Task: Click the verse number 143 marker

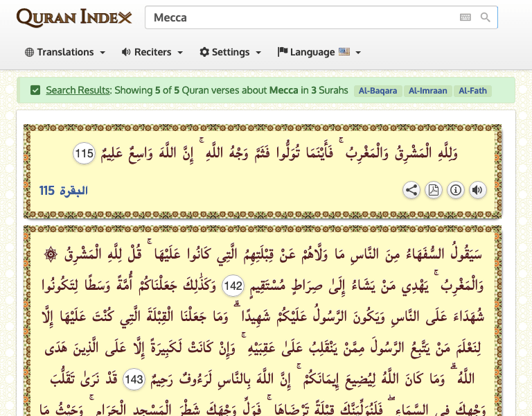Action: tap(134, 379)
